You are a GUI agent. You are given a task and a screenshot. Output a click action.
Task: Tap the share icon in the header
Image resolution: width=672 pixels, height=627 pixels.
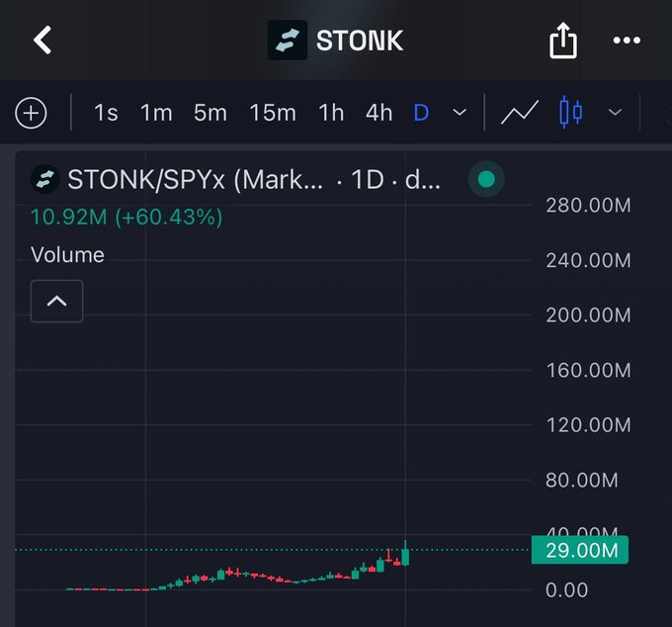pyautogui.click(x=562, y=40)
